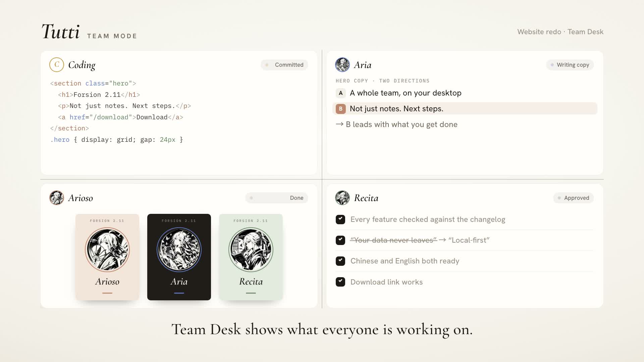Click the '<a href="/download">' code line
Screen dimensions: 644x362
pyautogui.click(x=120, y=117)
